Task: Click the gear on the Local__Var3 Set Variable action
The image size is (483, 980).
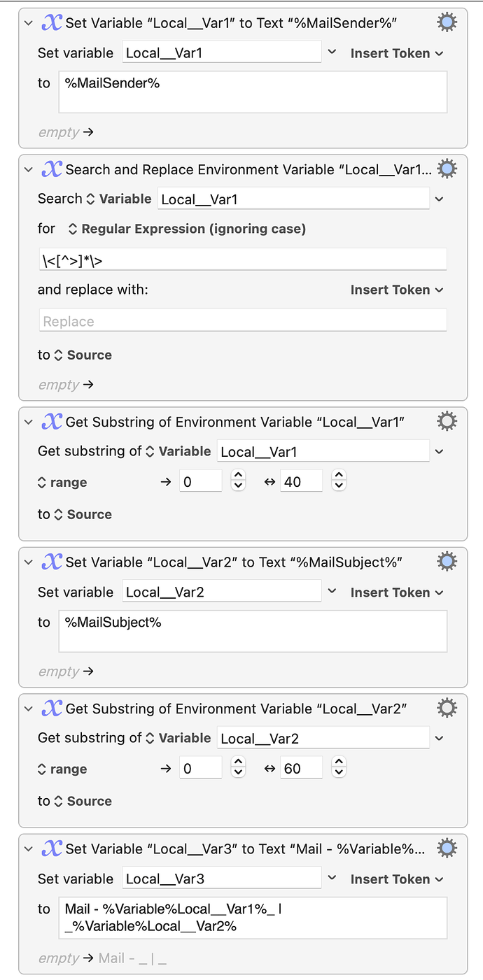Action: pos(447,847)
